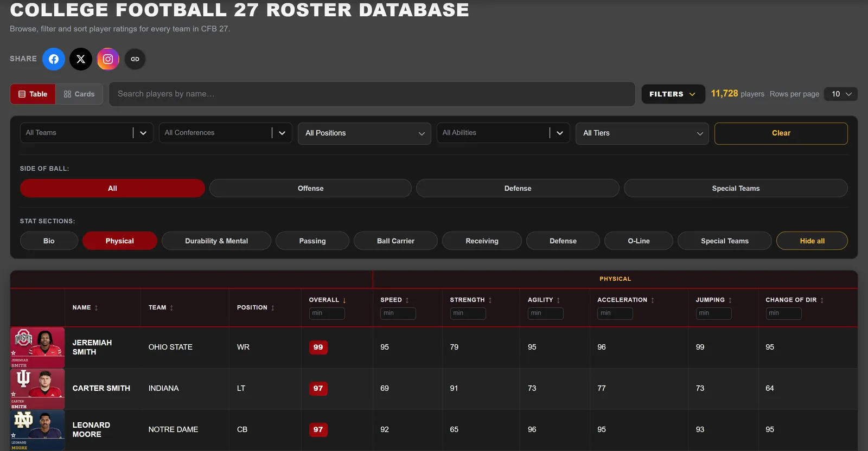This screenshot has height=451, width=868.
Task: Sort table by Team column arrow
Action: (171, 308)
